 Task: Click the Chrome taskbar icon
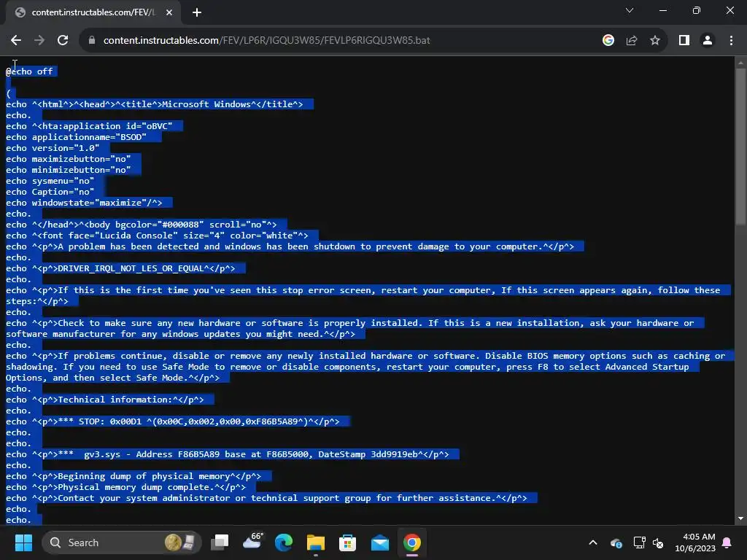[x=412, y=542]
